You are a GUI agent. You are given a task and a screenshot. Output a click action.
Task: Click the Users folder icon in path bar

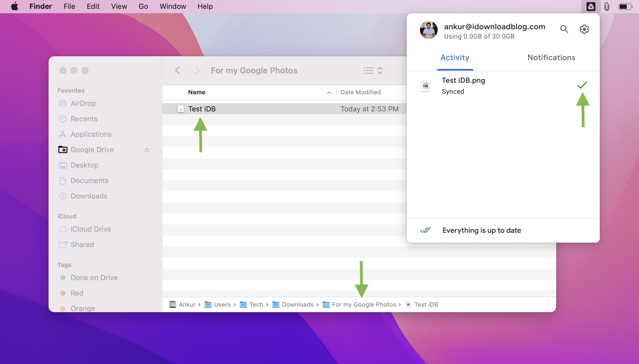[x=208, y=304]
